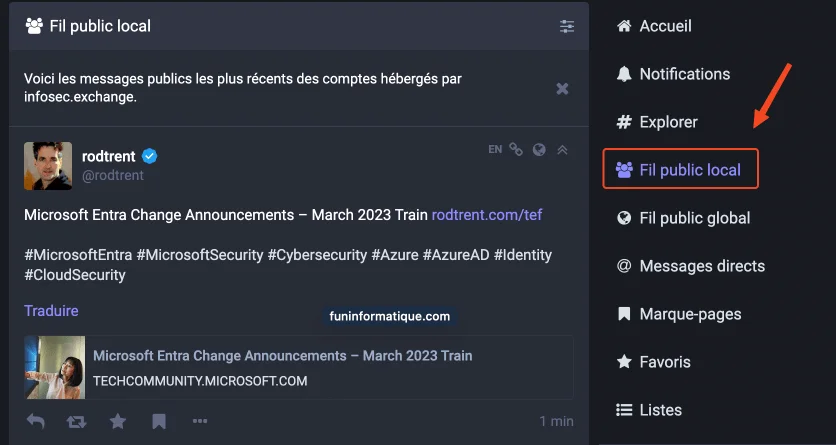This screenshot has width=836, height=445.
Task: Favorite the post with the star icon
Action: coord(118,422)
